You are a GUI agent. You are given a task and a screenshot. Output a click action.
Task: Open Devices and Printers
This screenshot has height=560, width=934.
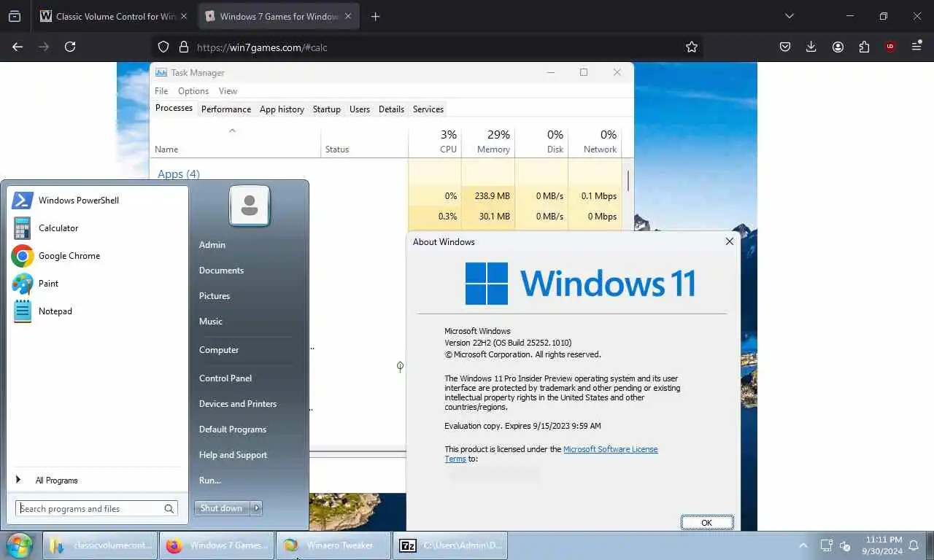238,404
